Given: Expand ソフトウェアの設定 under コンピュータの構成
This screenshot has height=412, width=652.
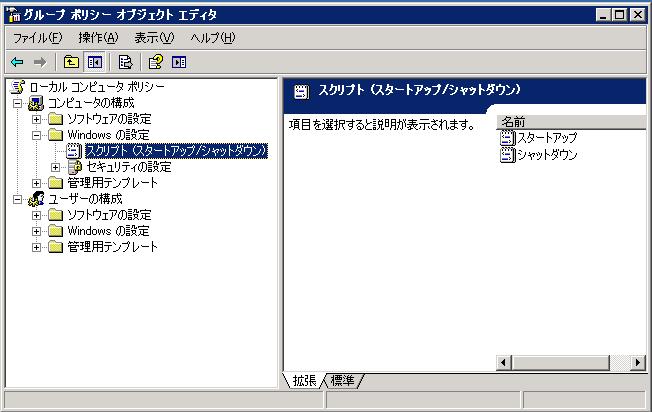Looking at the screenshot, I should tap(37, 119).
